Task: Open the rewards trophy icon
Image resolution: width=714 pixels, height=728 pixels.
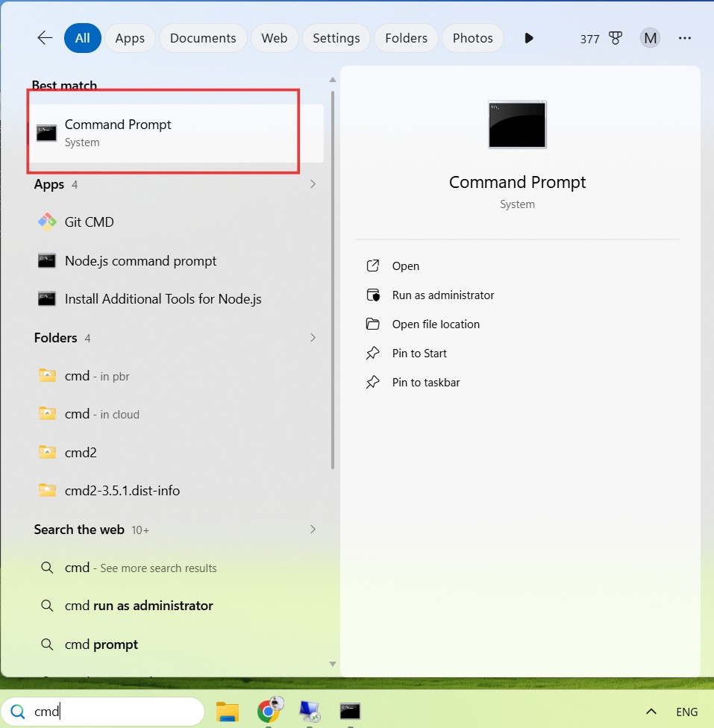Action: click(x=616, y=38)
